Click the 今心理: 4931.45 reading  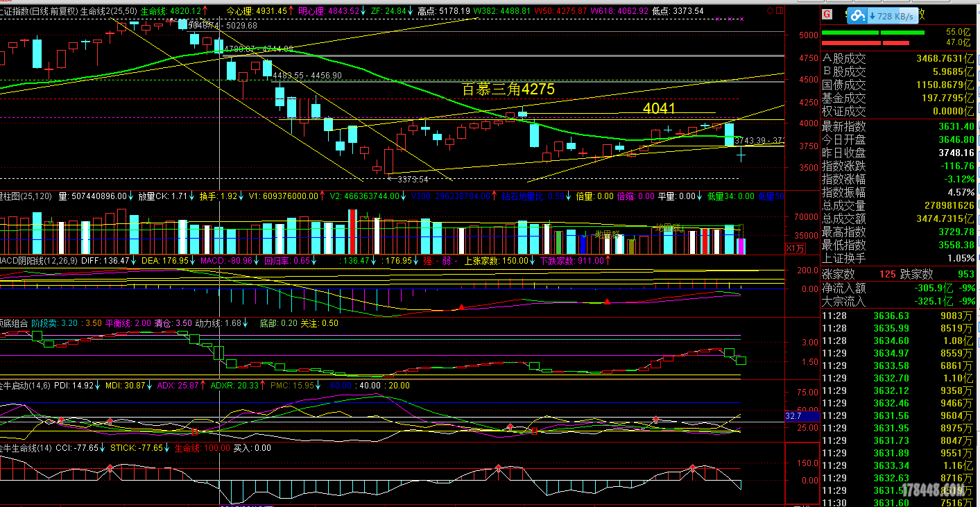click(257, 11)
